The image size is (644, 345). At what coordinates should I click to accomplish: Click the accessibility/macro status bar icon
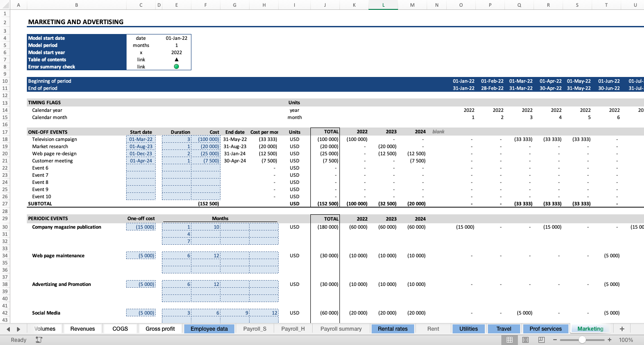point(39,340)
